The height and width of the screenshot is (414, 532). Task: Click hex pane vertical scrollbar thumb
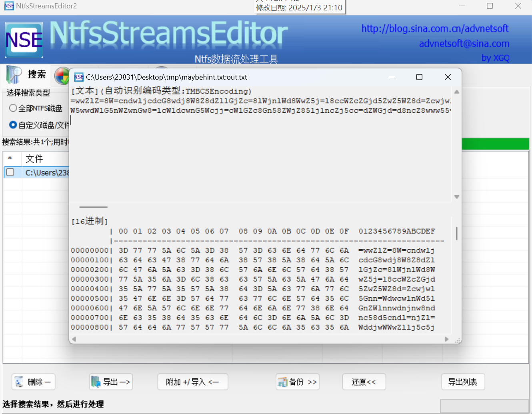click(x=456, y=233)
